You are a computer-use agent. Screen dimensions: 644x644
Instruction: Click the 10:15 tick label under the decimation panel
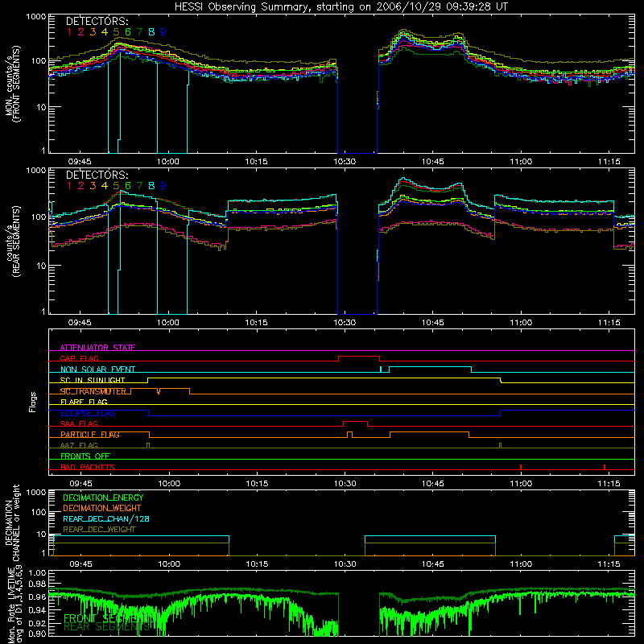click(x=257, y=564)
